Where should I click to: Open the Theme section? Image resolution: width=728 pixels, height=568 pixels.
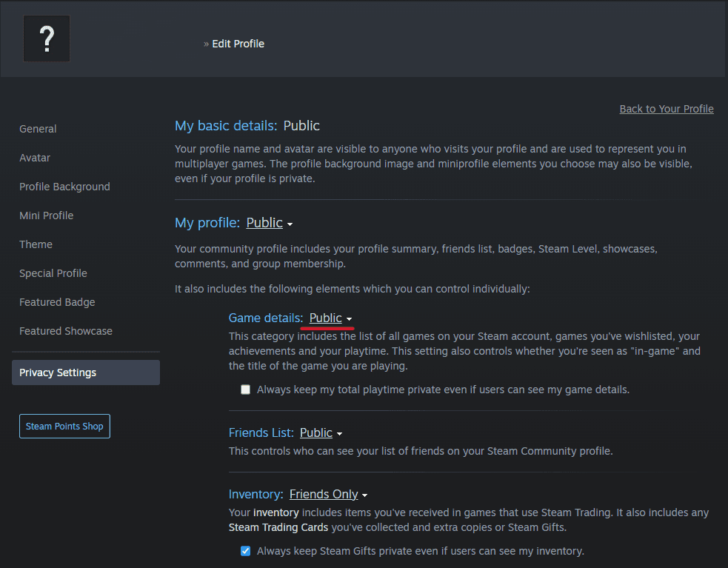pos(36,244)
